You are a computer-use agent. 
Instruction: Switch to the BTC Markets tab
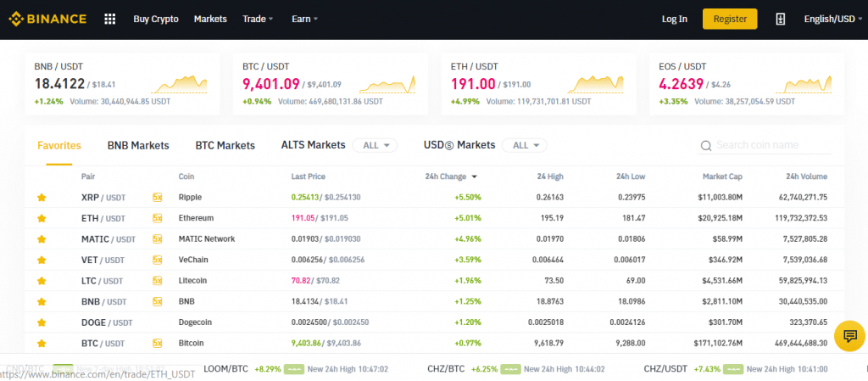(x=225, y=146)
